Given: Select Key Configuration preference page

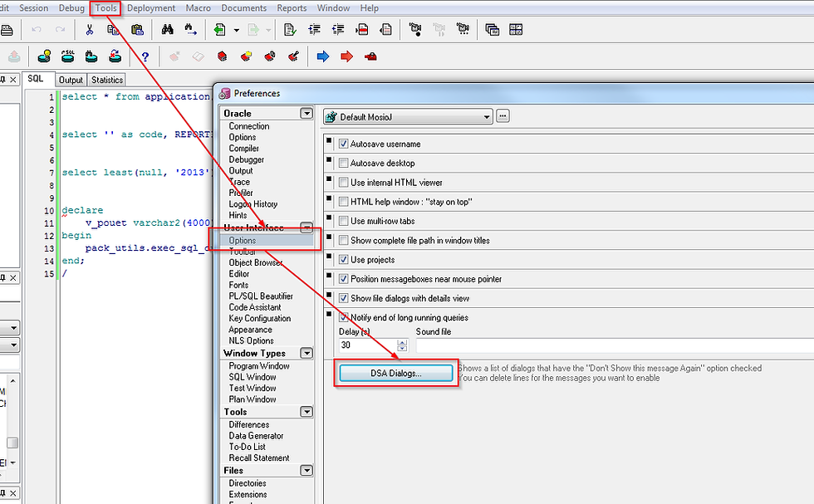Looking at the screenshot, I should [x=259, y=318].
